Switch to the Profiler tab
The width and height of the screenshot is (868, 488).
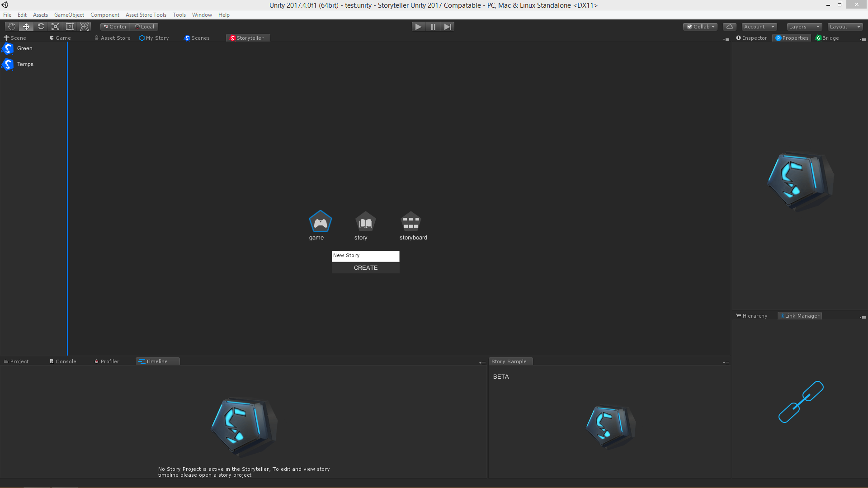(x=107, y=361)
